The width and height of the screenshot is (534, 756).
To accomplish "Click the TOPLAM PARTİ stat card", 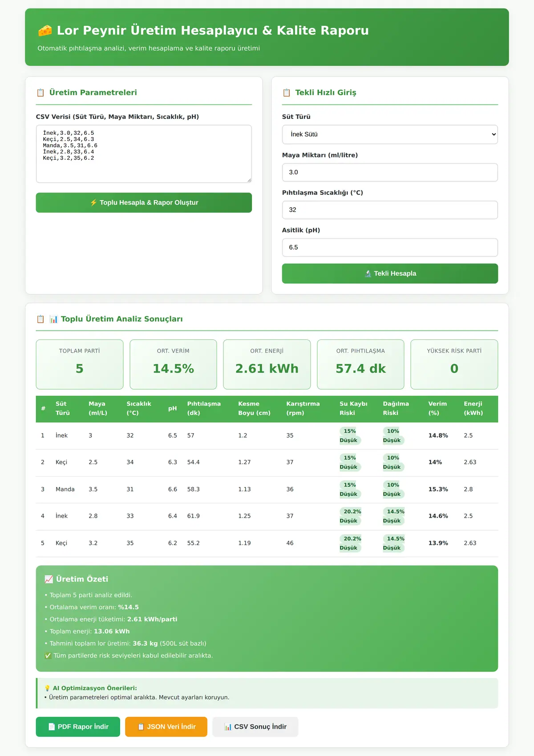I will 80,365.
